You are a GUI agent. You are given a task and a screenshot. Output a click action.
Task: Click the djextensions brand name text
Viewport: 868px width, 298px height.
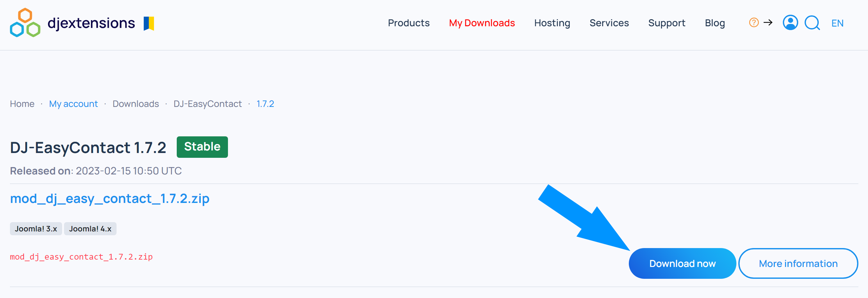point(91,23)
